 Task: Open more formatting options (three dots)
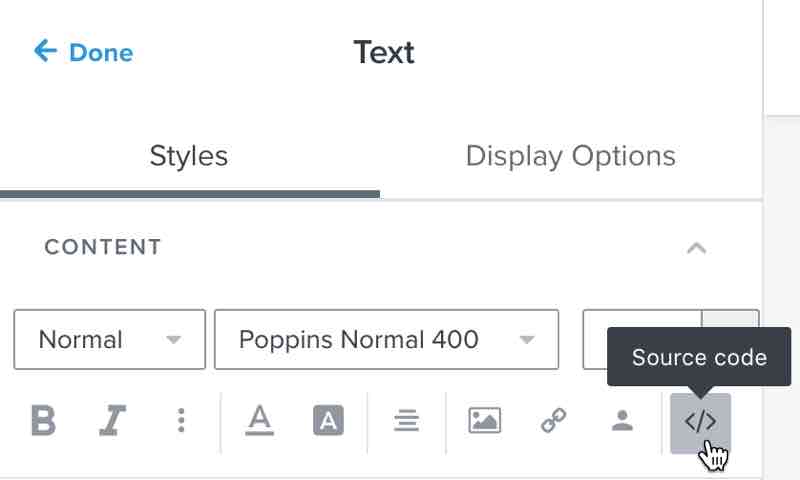[181, 421]
